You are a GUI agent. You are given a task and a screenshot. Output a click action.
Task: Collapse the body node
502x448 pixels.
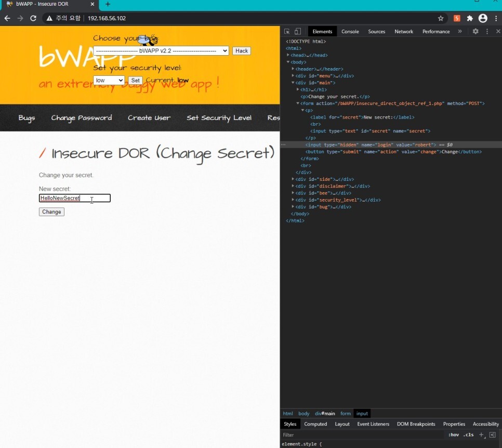288,62
